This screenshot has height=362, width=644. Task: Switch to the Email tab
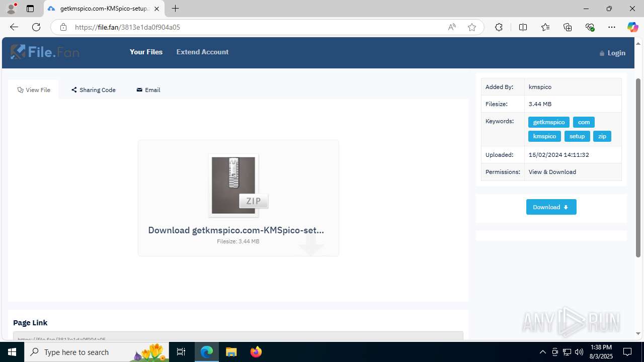pyautogui.click(x=148, y=90)
